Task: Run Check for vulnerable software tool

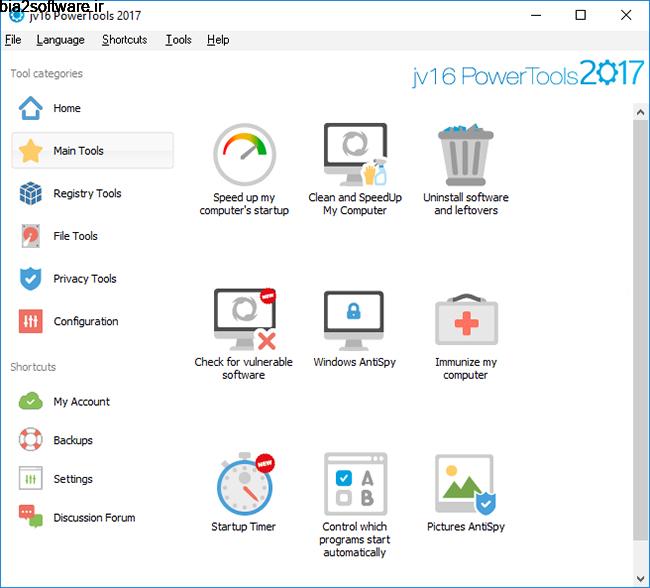Action: tap(244, 320)
